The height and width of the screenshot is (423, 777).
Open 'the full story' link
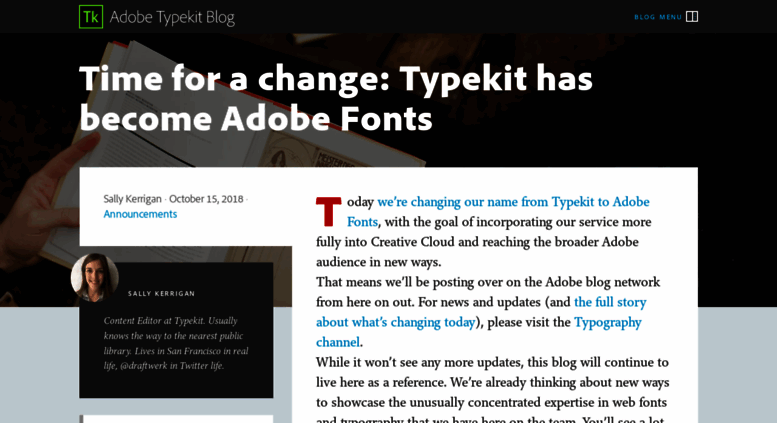610,302
